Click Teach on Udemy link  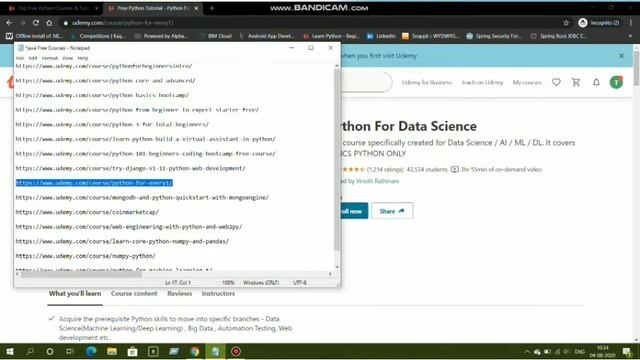pyautogui.click(x=482, y=82)
